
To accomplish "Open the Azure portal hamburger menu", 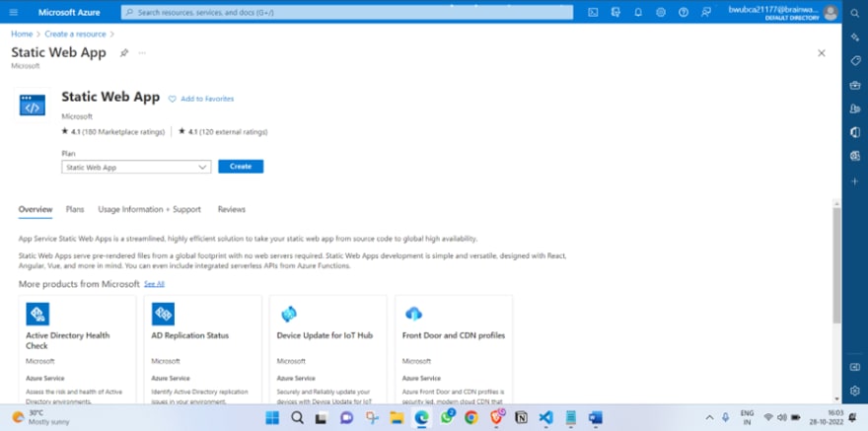I will coord(14,12).
